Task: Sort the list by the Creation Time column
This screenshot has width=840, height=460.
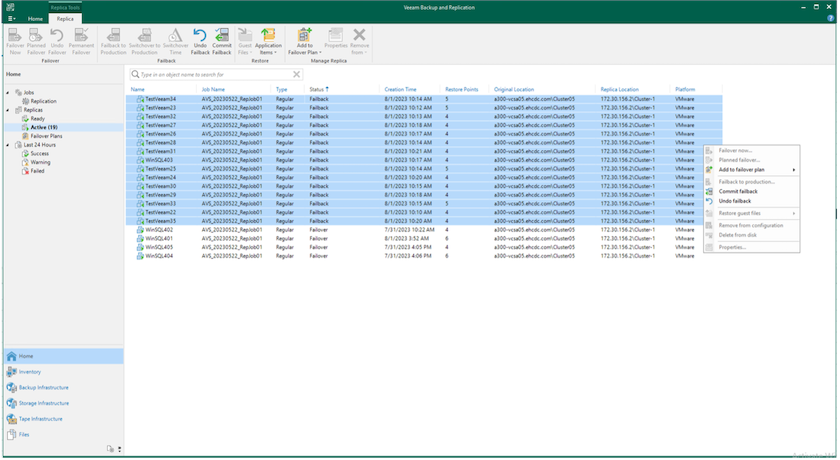Action: point(400,89)
